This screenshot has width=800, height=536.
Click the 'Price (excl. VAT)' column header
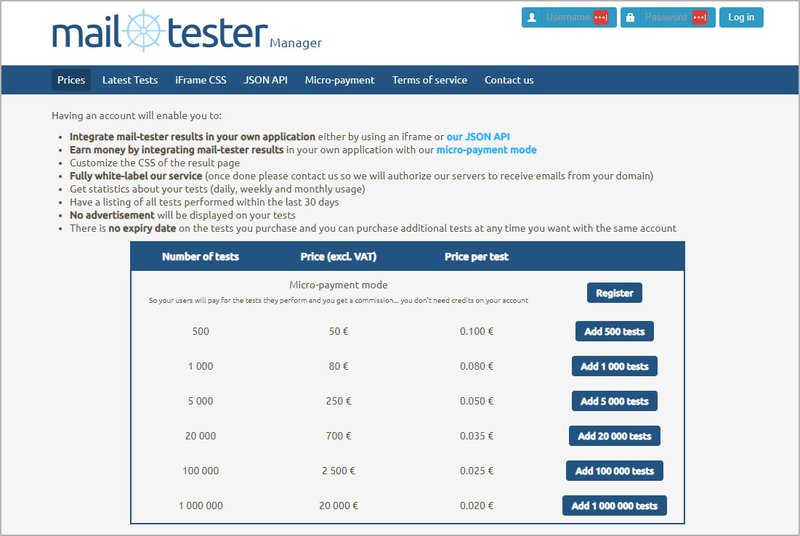[338, 257]
